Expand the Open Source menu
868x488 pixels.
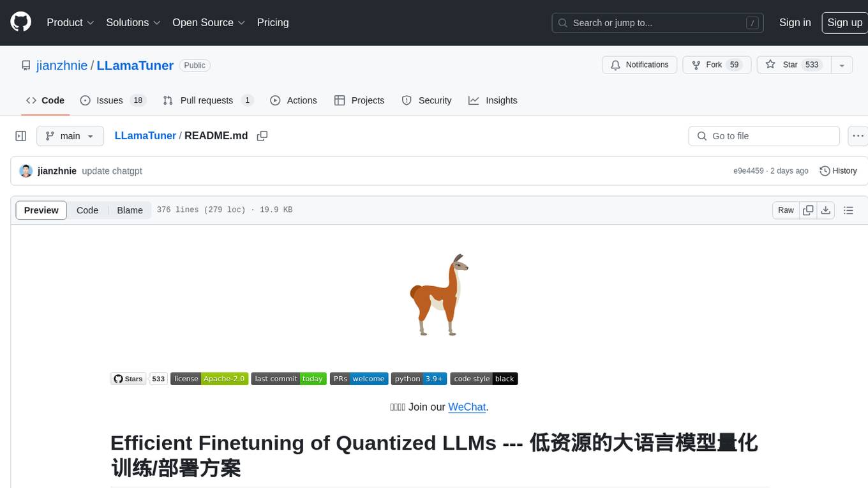coord(209,22)
